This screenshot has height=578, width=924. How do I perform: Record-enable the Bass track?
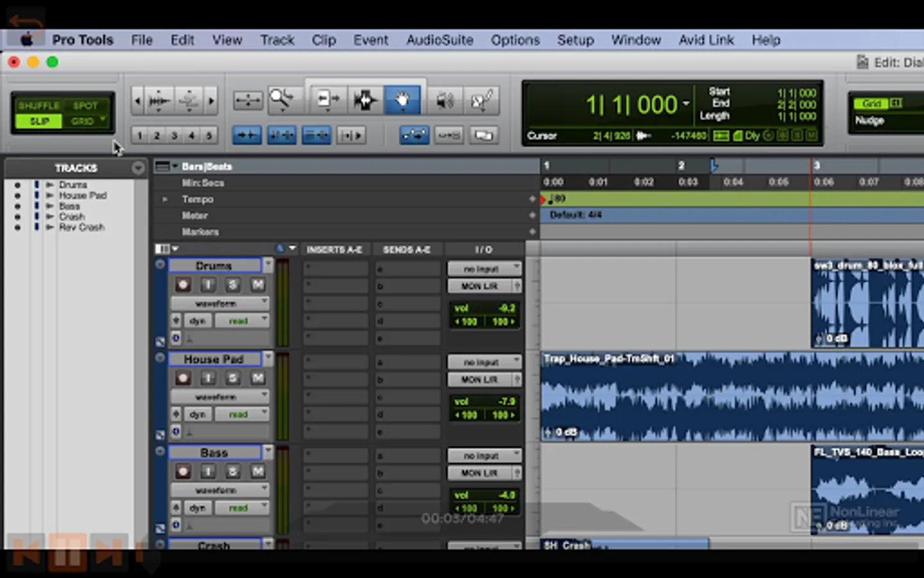(x=184, y=472)
